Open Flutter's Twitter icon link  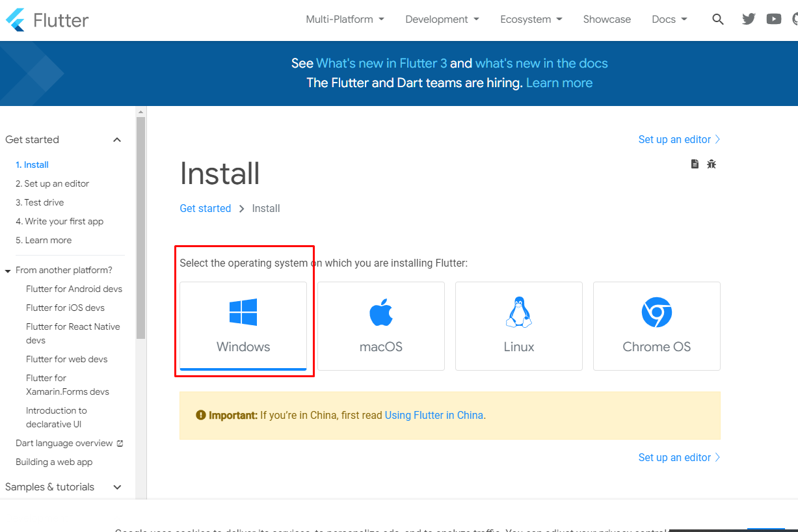(x=749, y=20)
